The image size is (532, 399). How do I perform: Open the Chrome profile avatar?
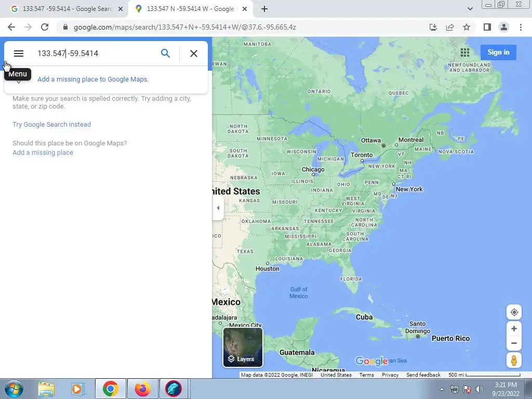tap(504, 27)
